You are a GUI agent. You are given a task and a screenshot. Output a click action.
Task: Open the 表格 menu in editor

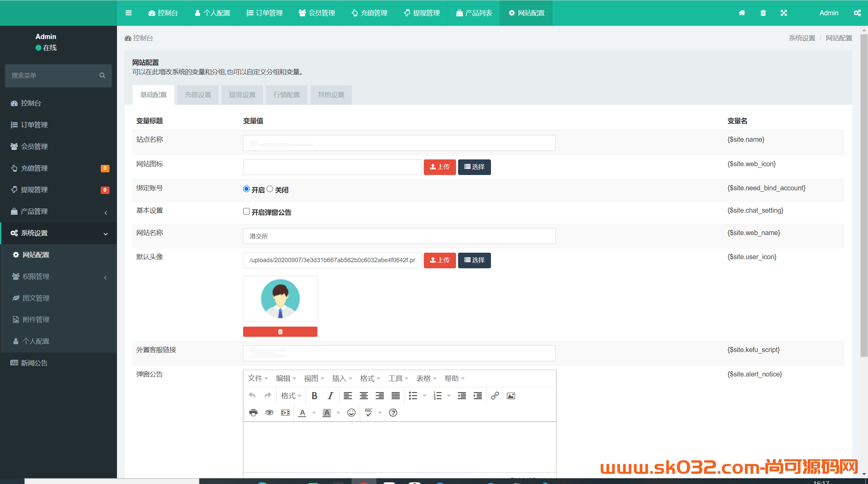(426, 379)
